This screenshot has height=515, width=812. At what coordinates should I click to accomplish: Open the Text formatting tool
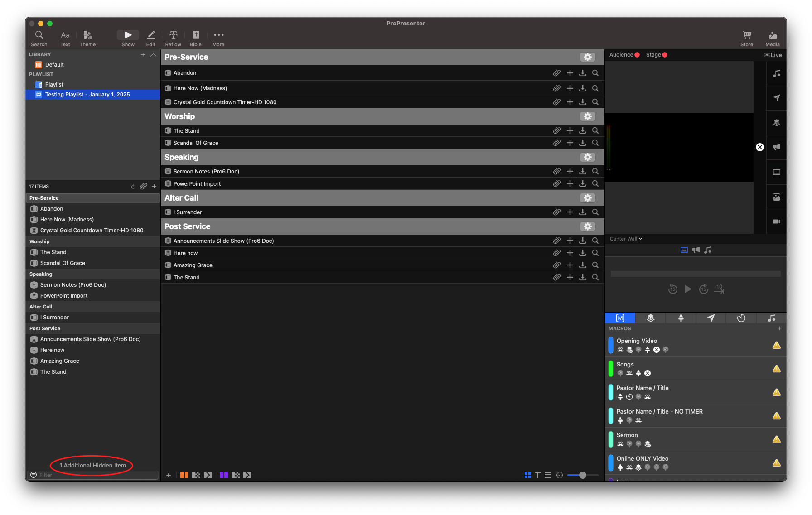tap(65, 39)
